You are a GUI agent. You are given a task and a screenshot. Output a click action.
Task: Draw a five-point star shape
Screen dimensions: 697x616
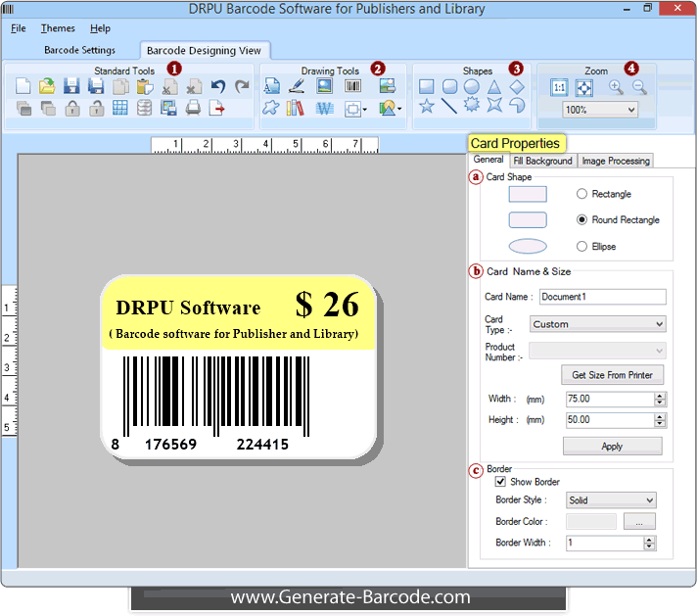pos(426,106)
